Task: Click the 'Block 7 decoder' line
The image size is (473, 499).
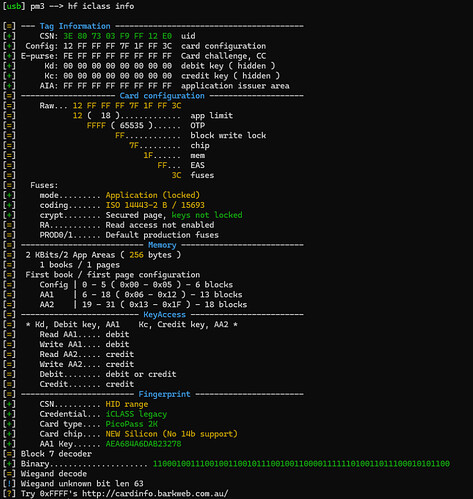Action: (x=56, y=454)
